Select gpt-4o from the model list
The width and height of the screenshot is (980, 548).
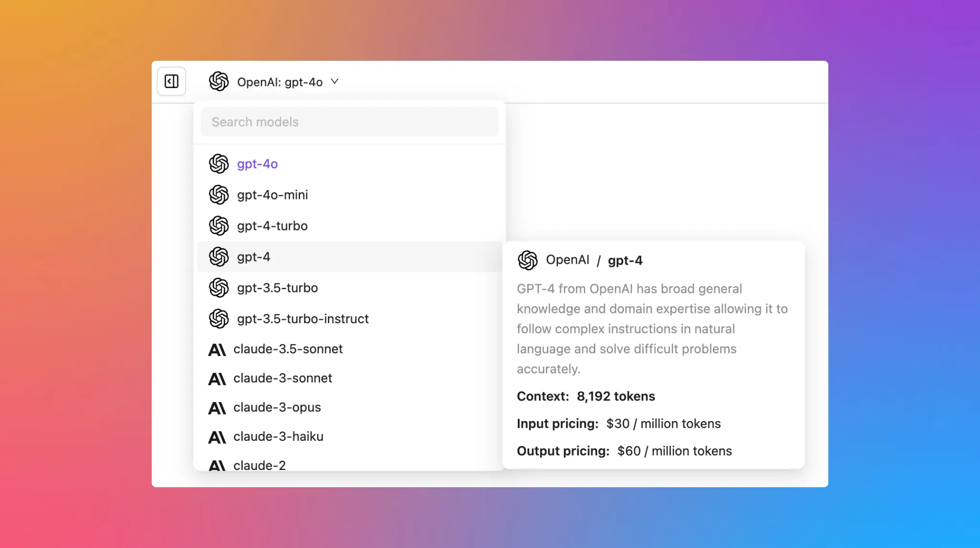349,164
